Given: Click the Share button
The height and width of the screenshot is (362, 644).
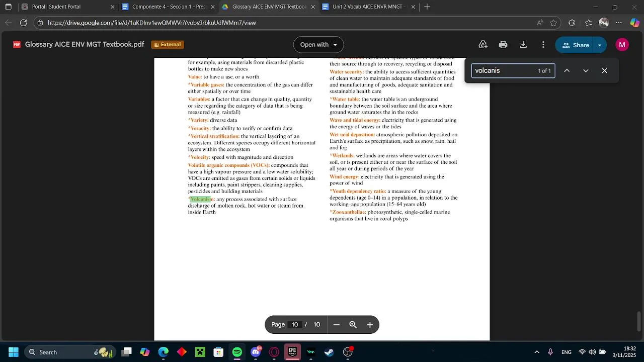Looking at the screenshot, I should tap(575, 45).
